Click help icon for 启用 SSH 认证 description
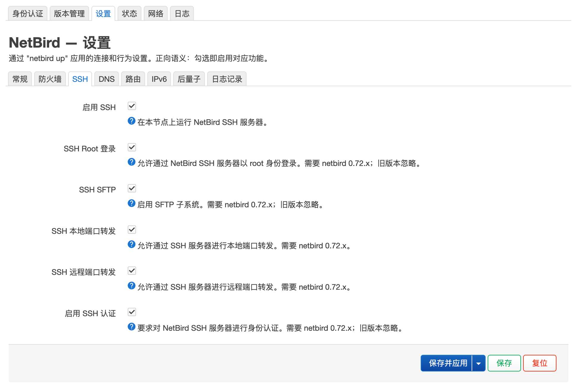The image size is (577, 392). (x=131, y=327)
